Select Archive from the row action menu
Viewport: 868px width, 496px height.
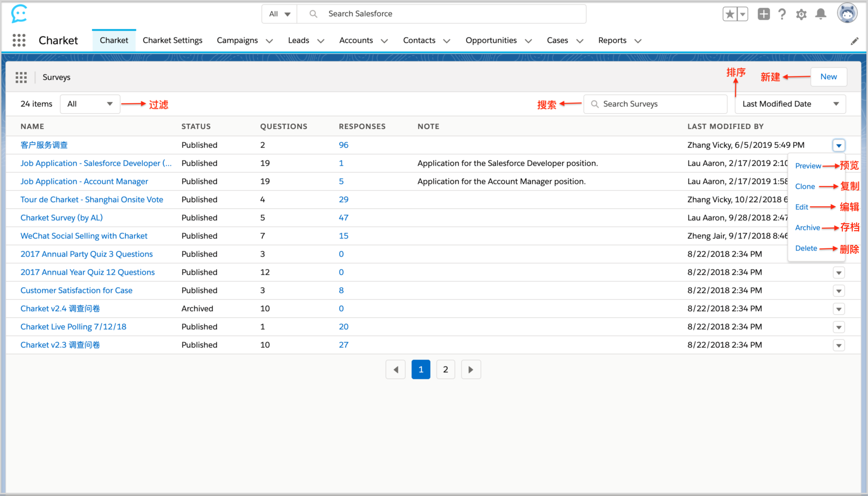click(807, 228)
